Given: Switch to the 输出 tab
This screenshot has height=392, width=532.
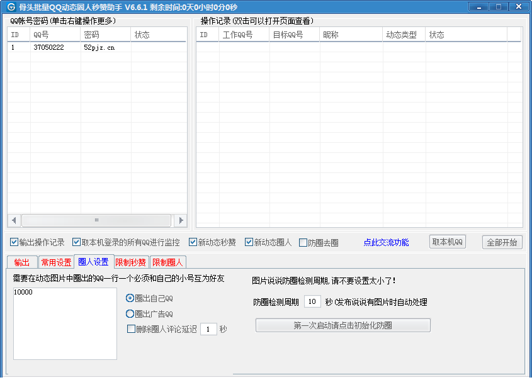Looking at the screenshot, I should (22, 262).
